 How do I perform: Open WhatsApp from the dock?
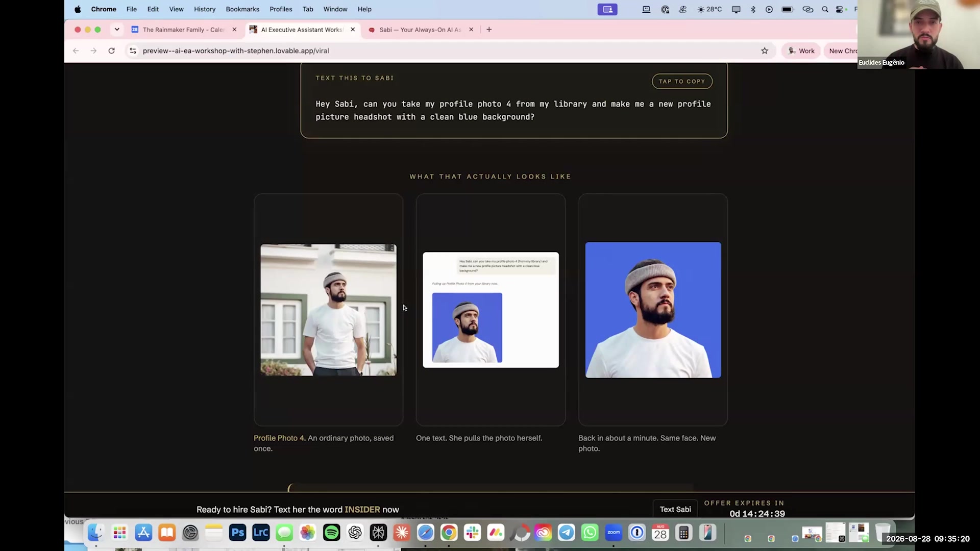[x=590, y=533]
